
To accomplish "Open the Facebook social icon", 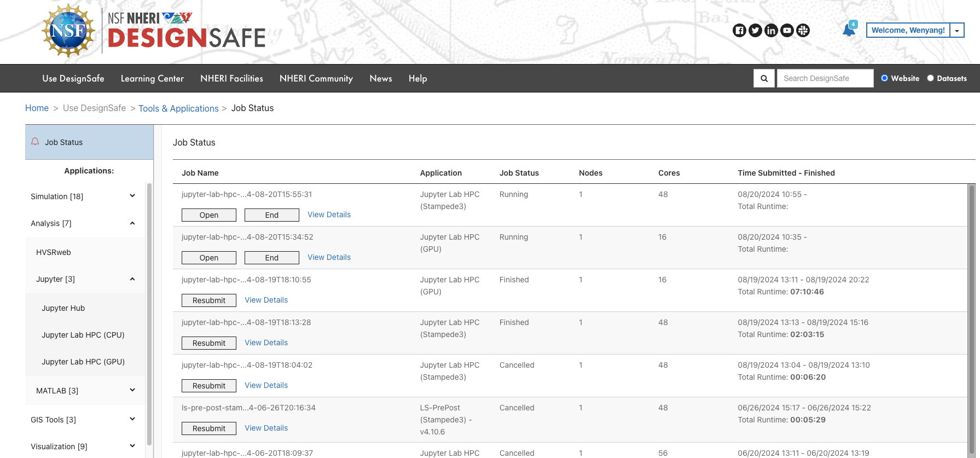I will [739, 31].
